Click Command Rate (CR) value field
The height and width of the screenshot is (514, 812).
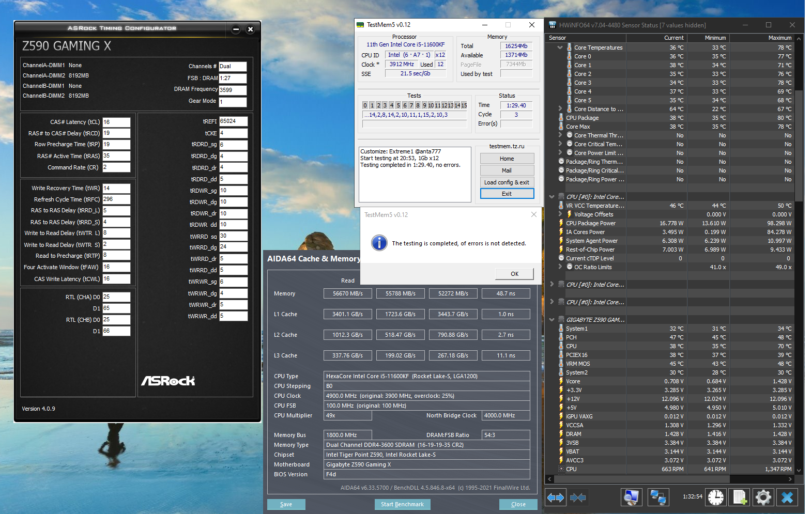point(116,167)
